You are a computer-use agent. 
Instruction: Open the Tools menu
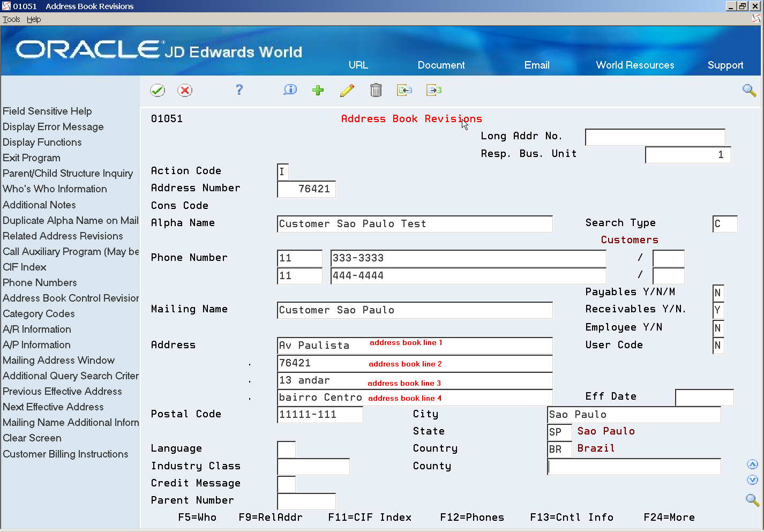pyautogui.click(x=11, y=19)
